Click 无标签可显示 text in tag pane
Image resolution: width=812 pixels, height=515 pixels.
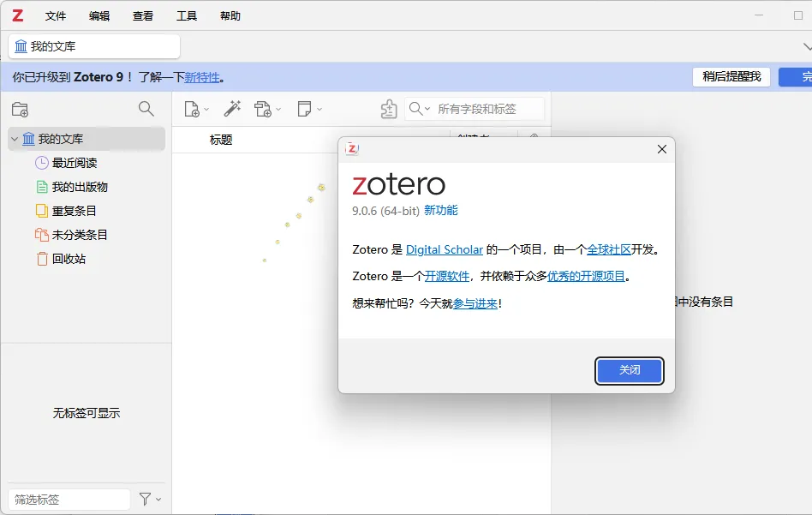87,413
